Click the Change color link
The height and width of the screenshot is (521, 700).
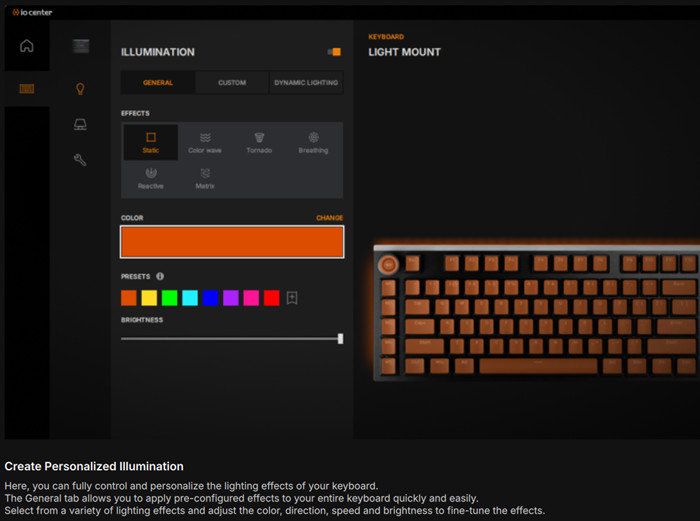329,218
